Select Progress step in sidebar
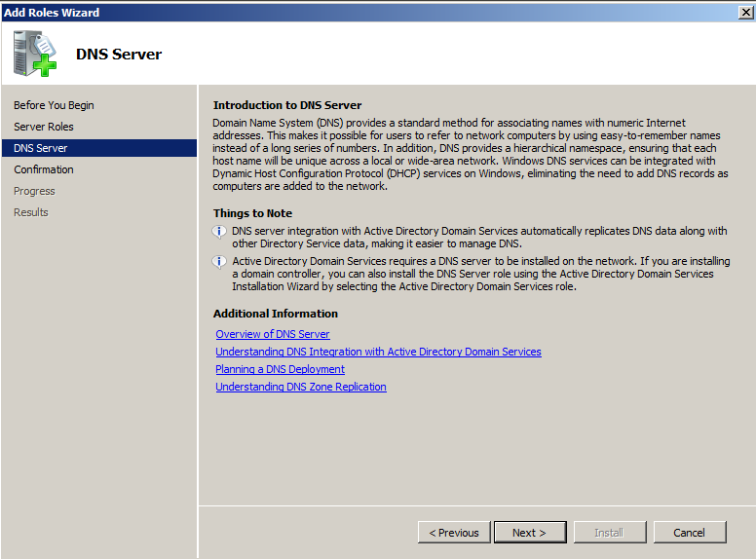The width and height of the screenshot is (756, 559). click(34, 191)
